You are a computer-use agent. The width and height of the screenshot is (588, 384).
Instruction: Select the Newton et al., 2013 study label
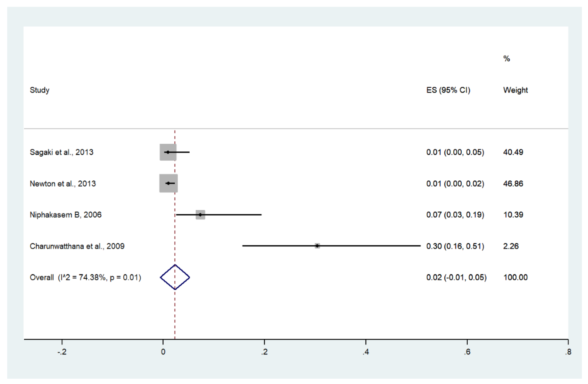point(63,184)
